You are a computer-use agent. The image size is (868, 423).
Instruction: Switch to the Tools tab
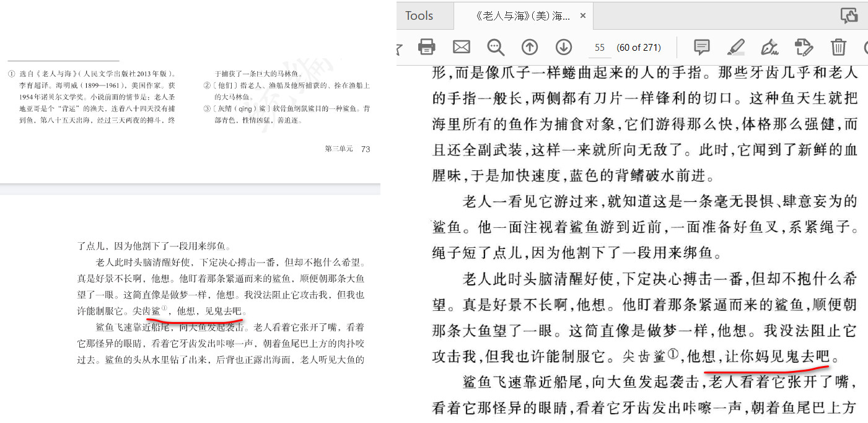pyautogui.click(x=419, y=15)
